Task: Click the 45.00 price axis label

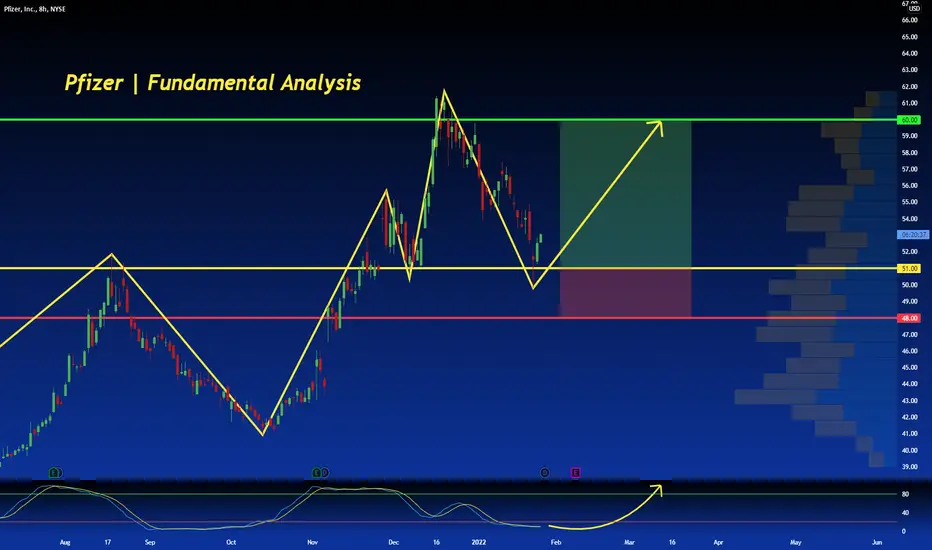Action: tap(909, 367)
